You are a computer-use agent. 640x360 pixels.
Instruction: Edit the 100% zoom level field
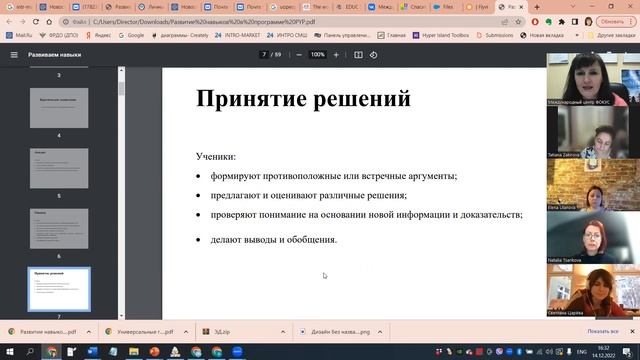tap(318, 54)
